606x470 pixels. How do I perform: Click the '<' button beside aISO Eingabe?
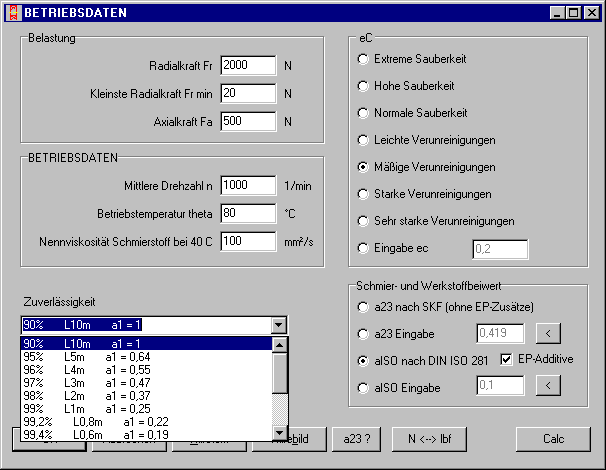550,385
